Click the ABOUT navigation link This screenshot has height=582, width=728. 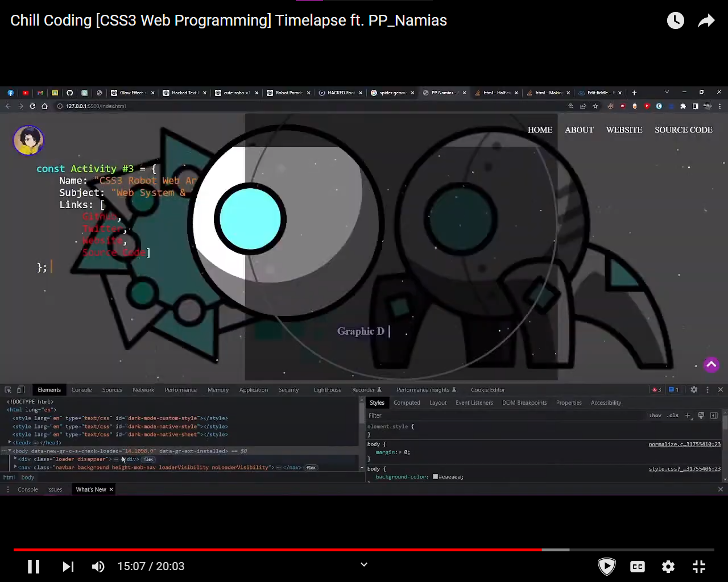(579, 130)
